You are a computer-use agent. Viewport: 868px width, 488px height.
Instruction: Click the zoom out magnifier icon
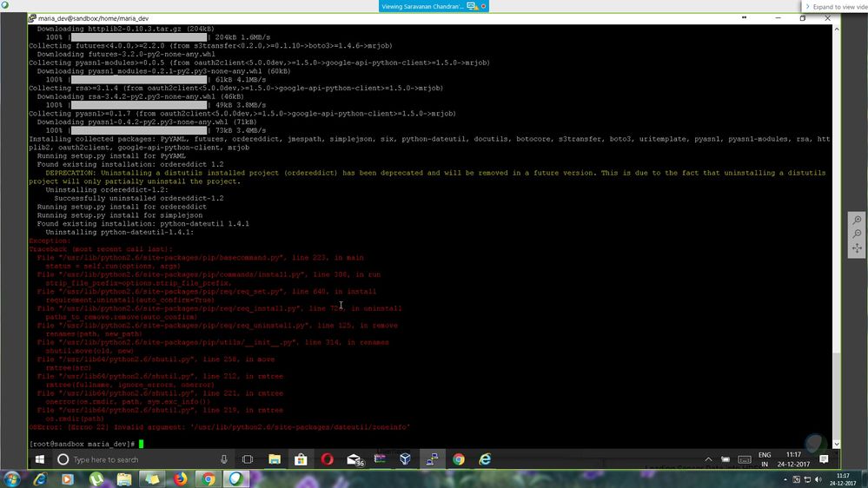(x=857, y=234)
